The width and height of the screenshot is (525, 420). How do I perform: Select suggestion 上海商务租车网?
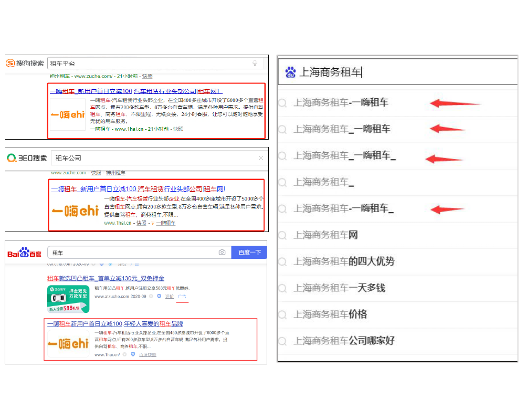[x=398, y=235]
